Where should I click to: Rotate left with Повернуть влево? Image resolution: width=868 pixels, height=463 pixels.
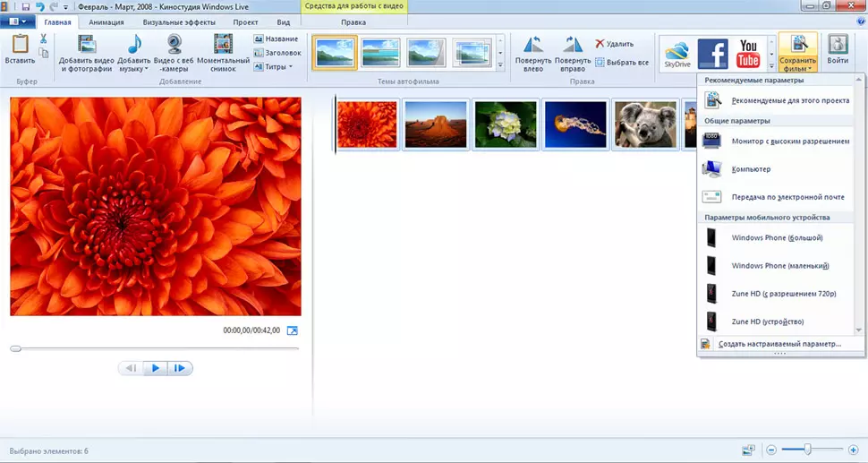pos(533,47)
